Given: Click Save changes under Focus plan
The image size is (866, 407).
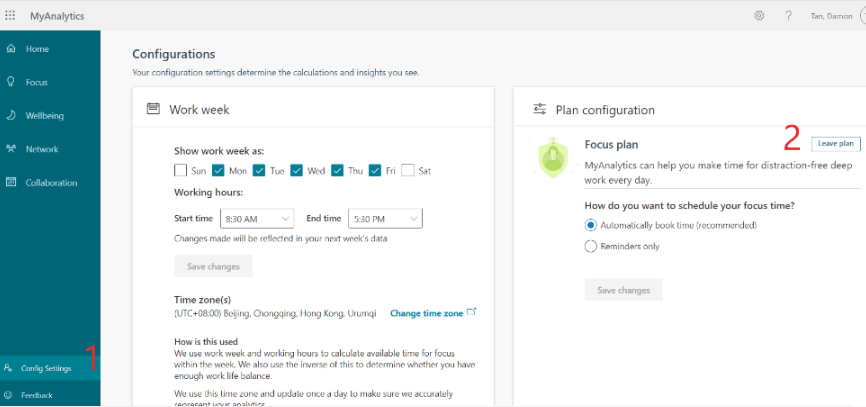Looking at the screenshot, I should (624, 290).
